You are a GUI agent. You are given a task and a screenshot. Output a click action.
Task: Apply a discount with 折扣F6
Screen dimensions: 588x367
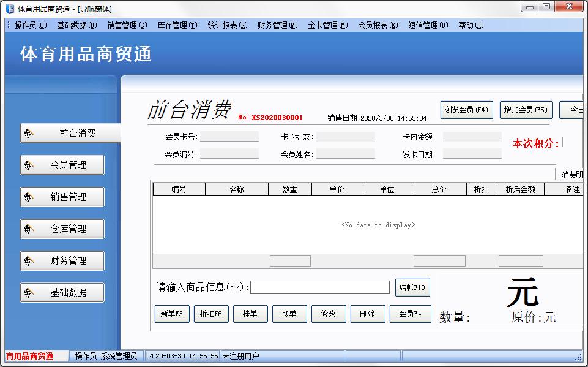point(211,314)
